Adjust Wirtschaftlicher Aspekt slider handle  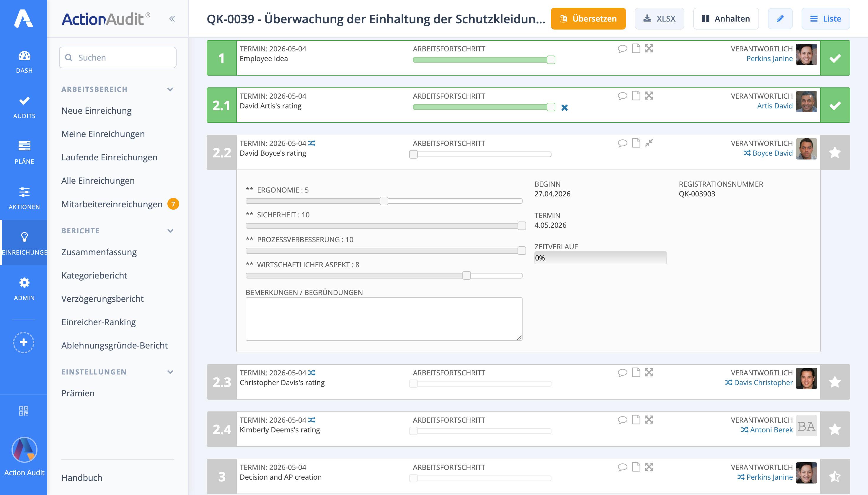tap(467, 275)
